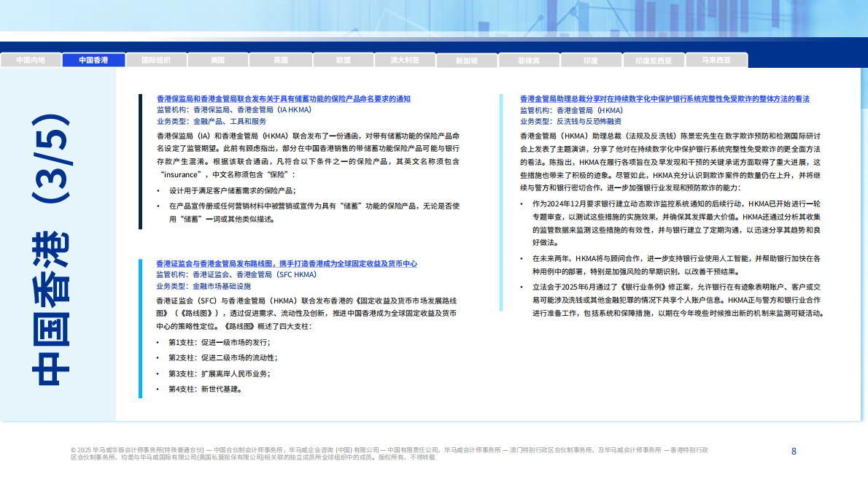Click the page number 8
This screenshot has width=868, height=488.
(794, 452)
